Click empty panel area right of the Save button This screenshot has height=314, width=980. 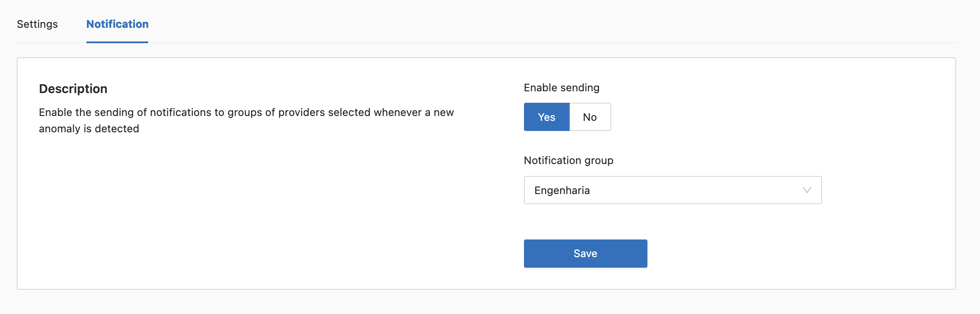pyautogui.click(x=794, y=254)
